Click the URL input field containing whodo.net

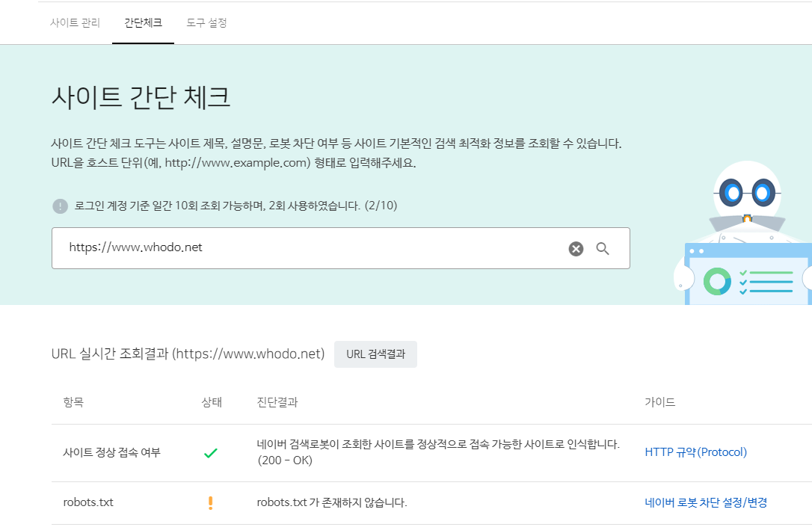click(341, 248)
